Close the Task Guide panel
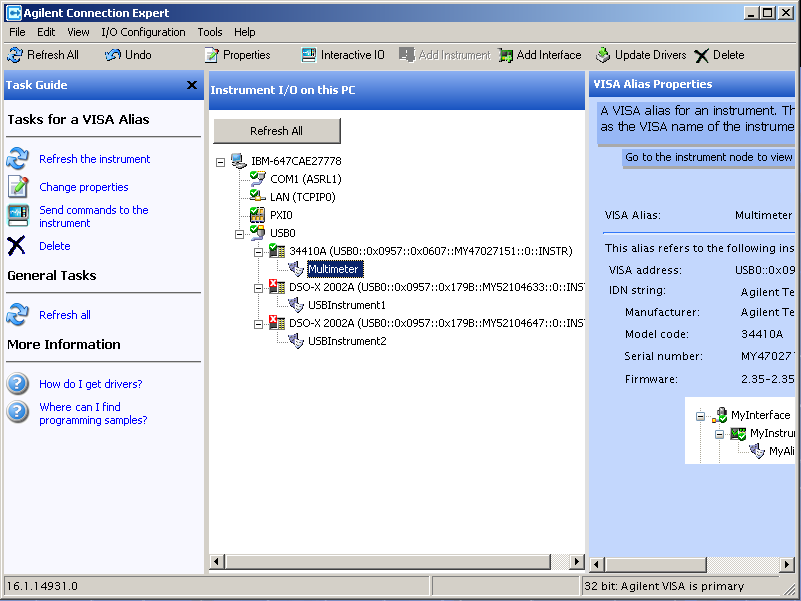This screenshot has width=801, height=601. (192, 85)
